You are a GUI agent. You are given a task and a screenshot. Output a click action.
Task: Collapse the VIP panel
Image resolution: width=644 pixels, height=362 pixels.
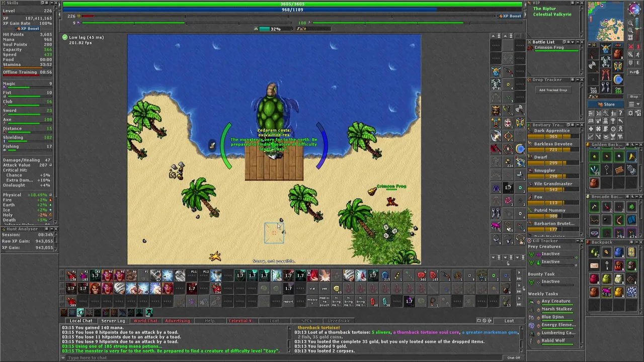pos(578,3)
